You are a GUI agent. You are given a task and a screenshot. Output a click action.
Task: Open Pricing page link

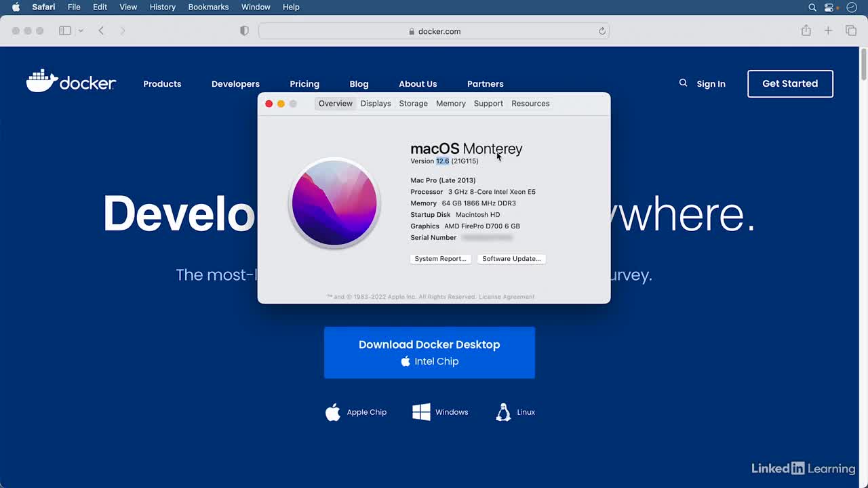[x=304, y=84]
